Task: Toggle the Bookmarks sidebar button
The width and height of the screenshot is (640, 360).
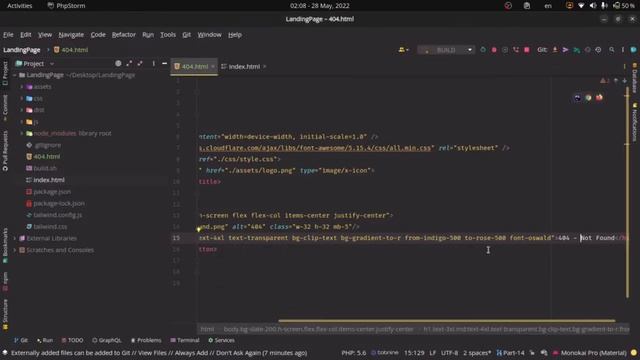Action: [5, 245]
